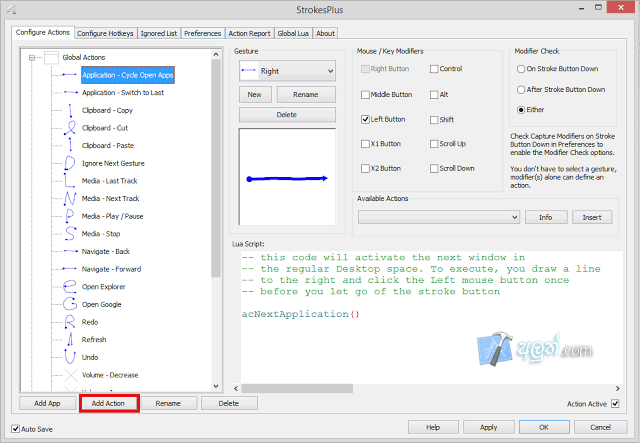640x443 pixels.
Task: Open the Action Report tab
Action: click(x=249, y=33)
